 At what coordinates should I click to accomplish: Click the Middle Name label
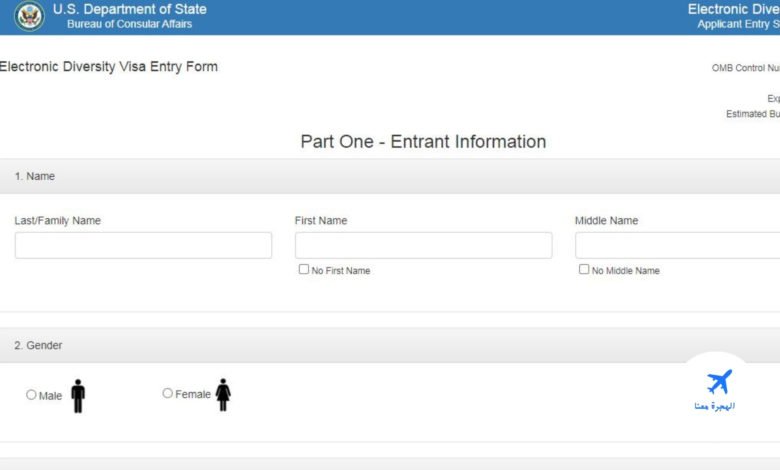point(606,220)
